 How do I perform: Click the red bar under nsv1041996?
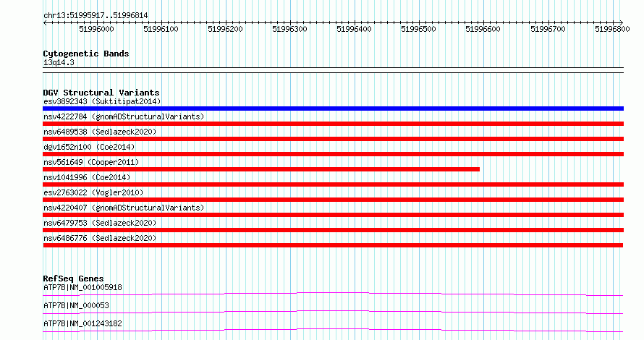pyautogui.click(x=333, y=184)
